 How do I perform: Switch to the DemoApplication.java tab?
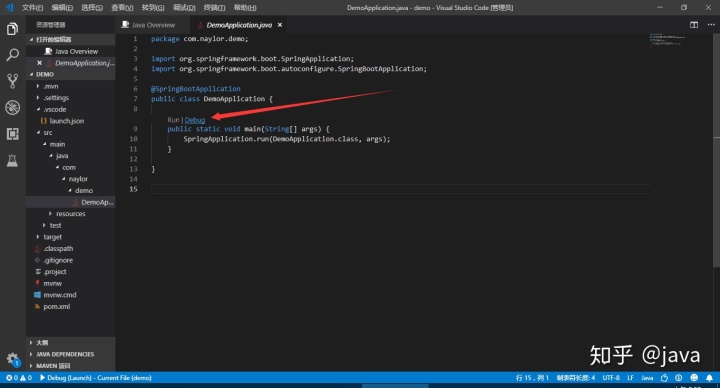point(239,25)
